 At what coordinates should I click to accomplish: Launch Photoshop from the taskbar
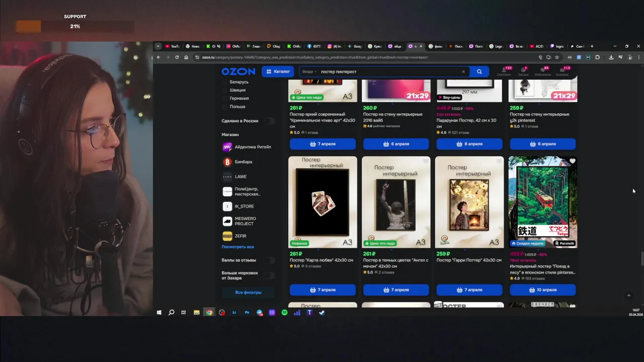(247, 312)
